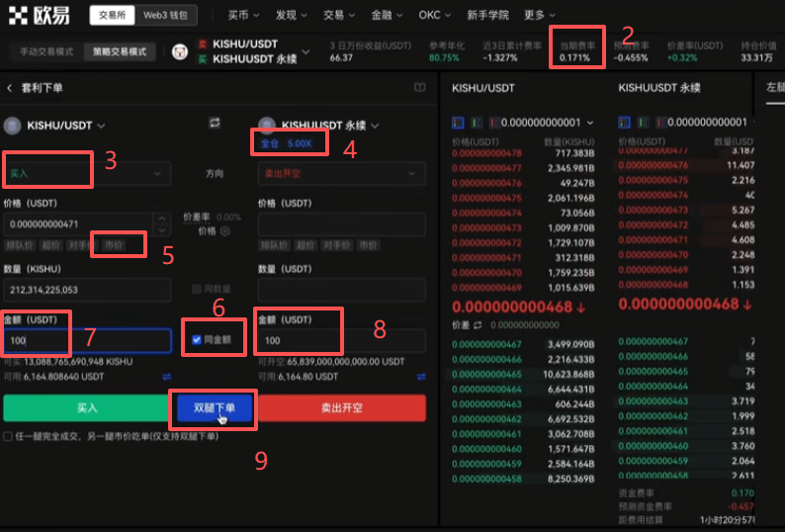The height and width of the screenshot is (532, 785).
Task: Click the 当期费率 0.171% value
Action: pyautogui.click(x=574, y=58)
